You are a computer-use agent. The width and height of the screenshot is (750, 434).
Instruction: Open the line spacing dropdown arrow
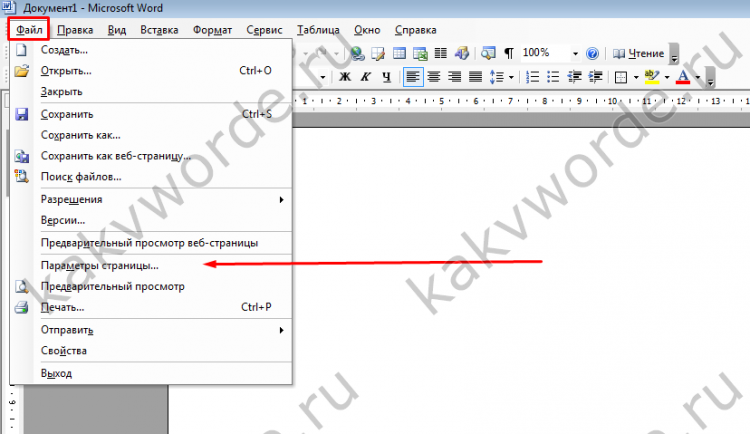[511, 77]
